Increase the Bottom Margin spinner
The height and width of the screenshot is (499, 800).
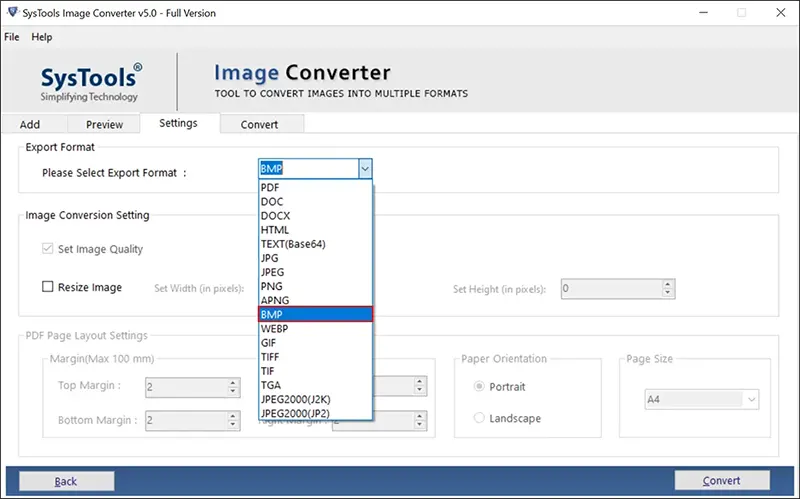coord(233,416)
